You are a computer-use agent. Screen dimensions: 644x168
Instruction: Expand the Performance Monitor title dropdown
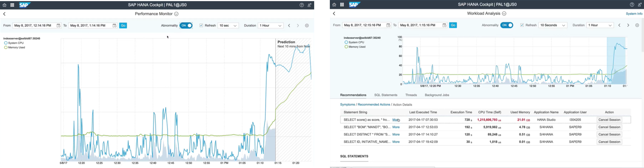[176, 14]
